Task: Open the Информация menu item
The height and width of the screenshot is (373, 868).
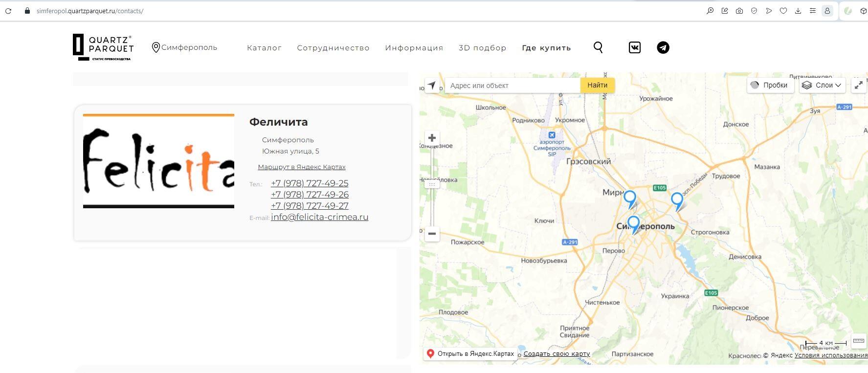Action: pos(414,48)
